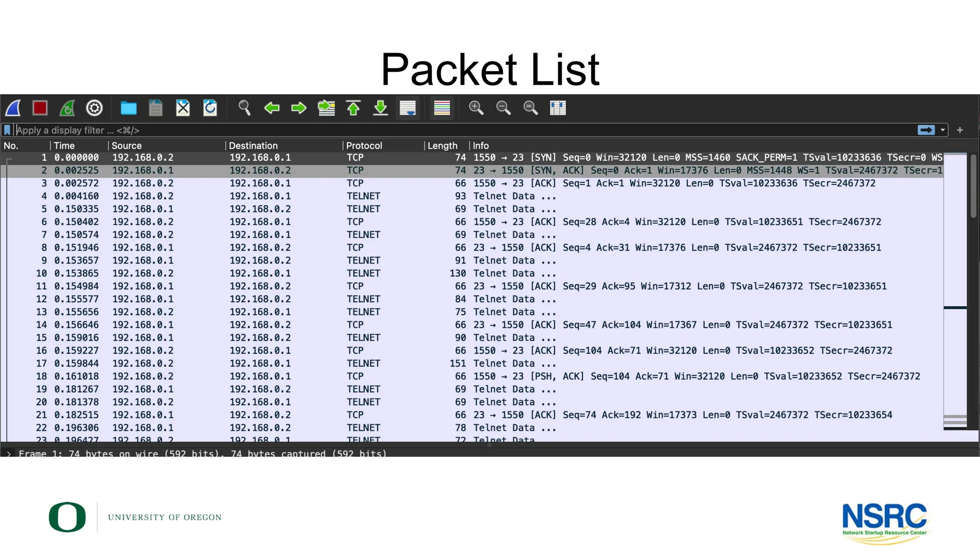Select packet 14 Seq=47 Ack=104 row
Viewport: 980px width, 551px height.
click(x=472, y=325)
